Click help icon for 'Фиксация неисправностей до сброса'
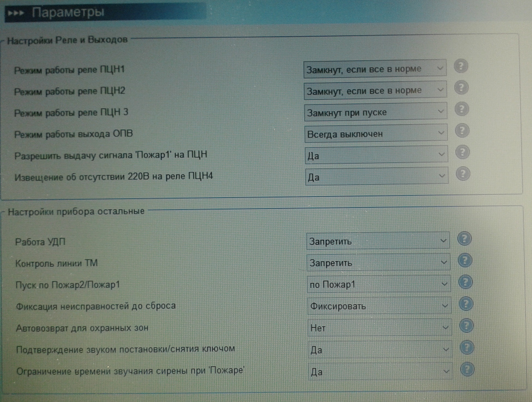 point(466,304)
